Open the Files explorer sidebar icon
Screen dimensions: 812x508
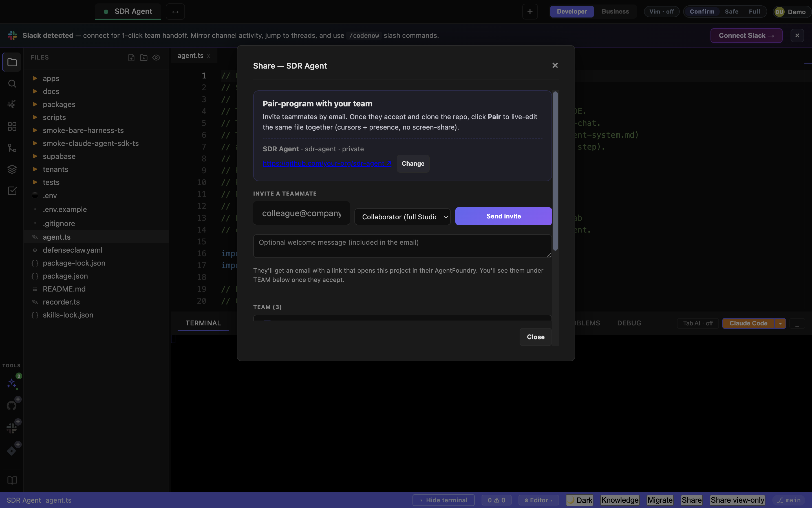[x=12, y=62]
